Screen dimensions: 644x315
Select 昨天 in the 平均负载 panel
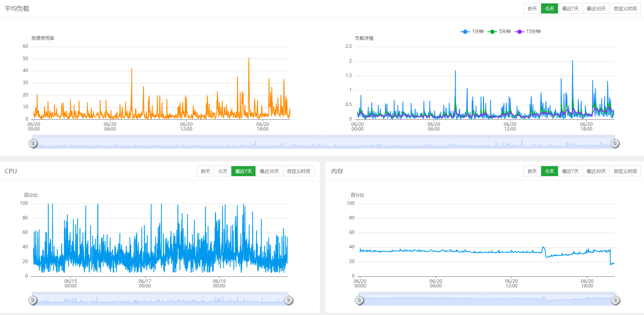click(532, 8)
